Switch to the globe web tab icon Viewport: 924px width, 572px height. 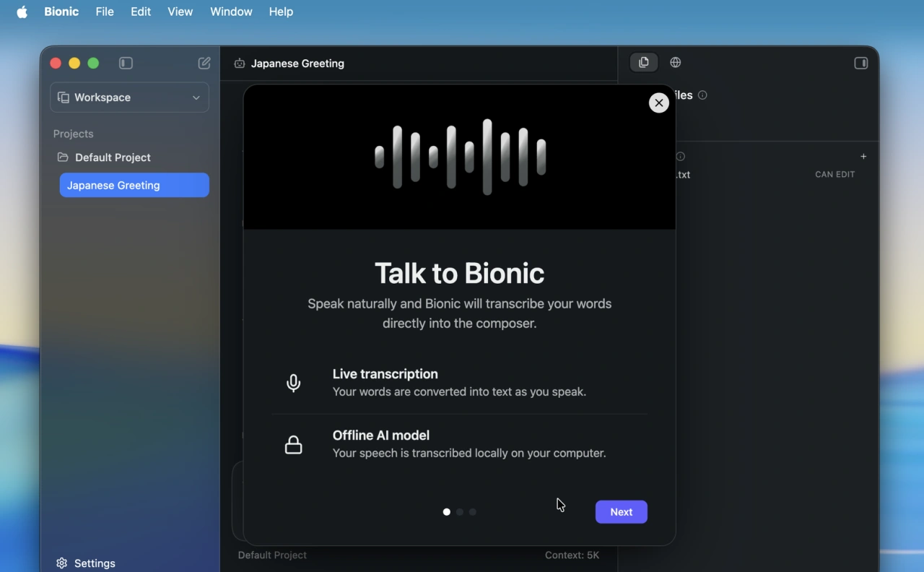(676, 63)
